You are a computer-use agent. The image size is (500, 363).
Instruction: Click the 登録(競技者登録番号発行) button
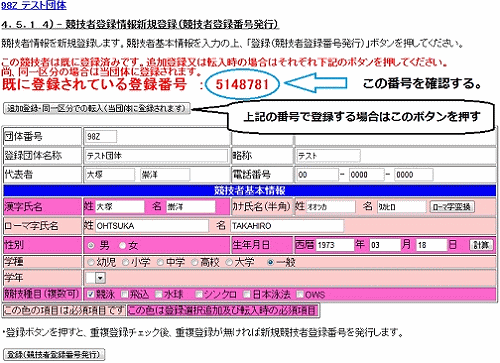pyautogui.click(x=54, y=354)
